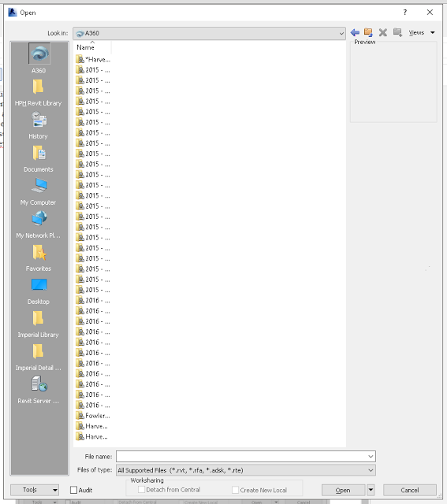Screen dimensions: 447x504
Task: Click the up-one-level folder icon
Action: 368,32
